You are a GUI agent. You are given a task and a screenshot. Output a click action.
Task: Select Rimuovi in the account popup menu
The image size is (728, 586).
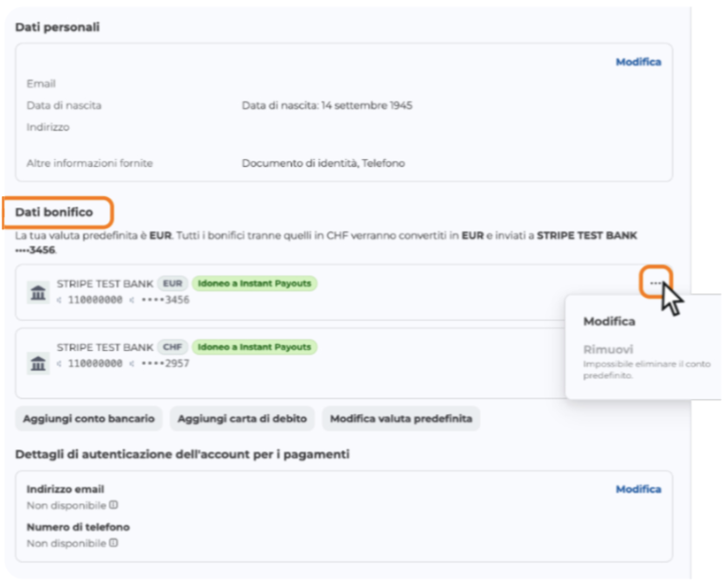[x=608, y=350]
